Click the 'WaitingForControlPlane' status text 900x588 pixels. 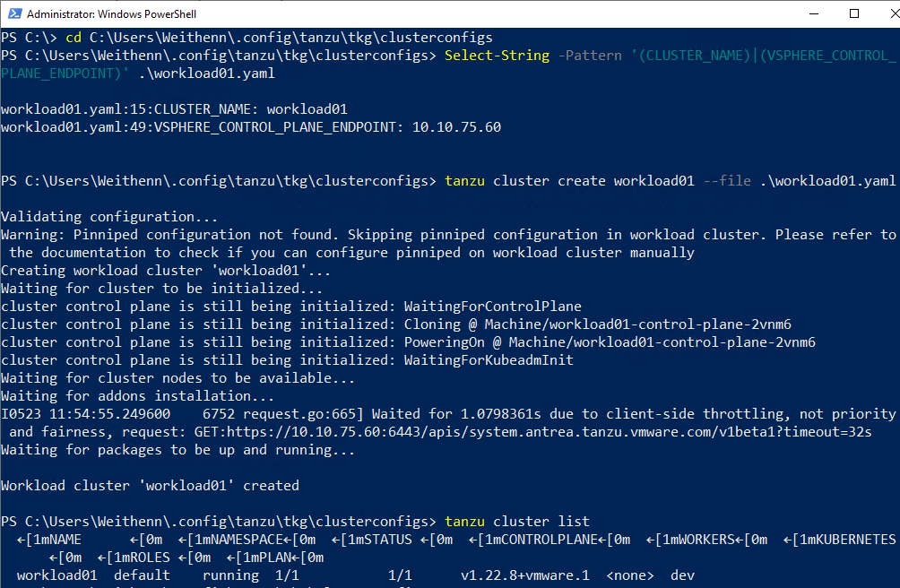click(492, 307)
